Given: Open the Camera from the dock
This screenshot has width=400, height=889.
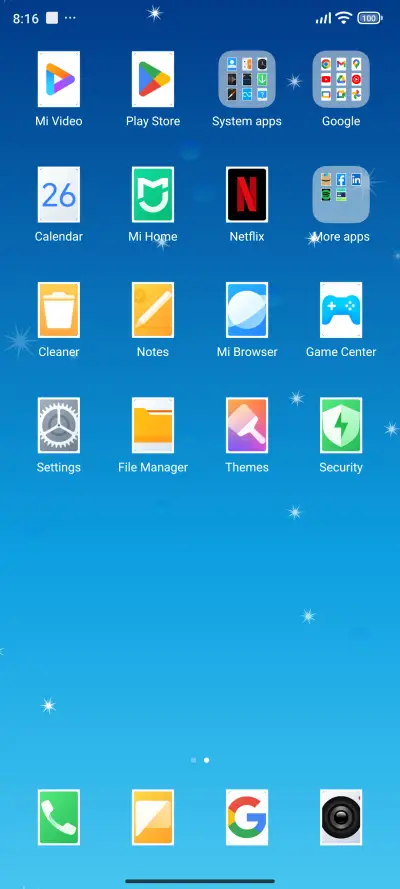Looking at the screenshot, I should pyautogui.click(x=341, y=818).
